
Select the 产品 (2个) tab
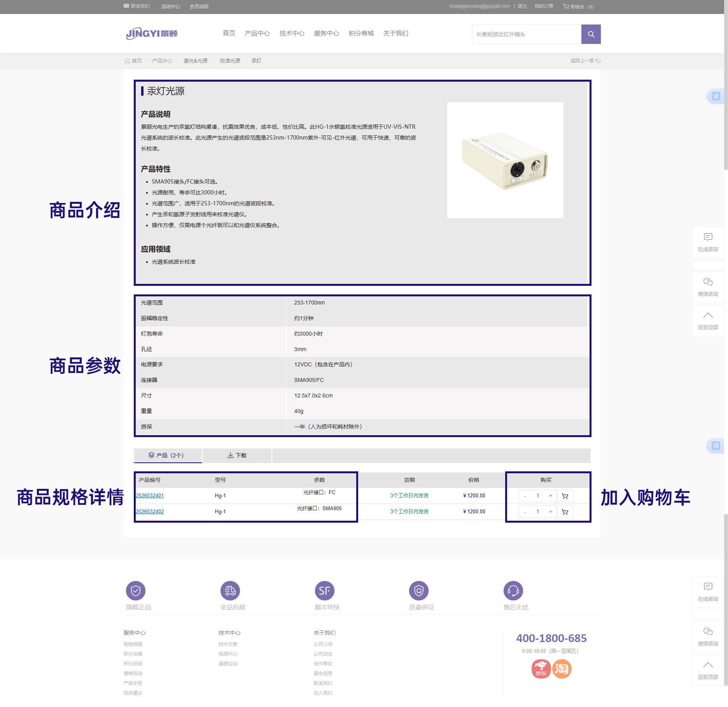click(x=167, y=455)
